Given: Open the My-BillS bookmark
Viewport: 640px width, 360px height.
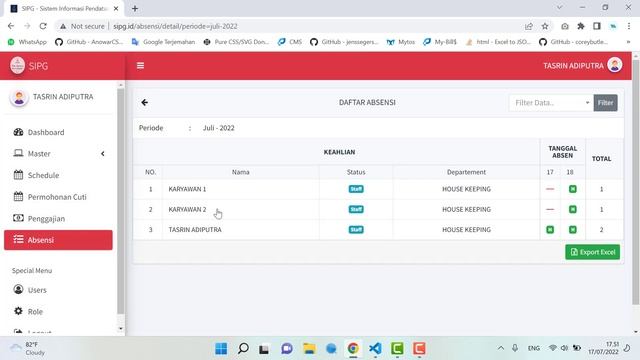Looking at the screenshot, I should click(440, 42).
